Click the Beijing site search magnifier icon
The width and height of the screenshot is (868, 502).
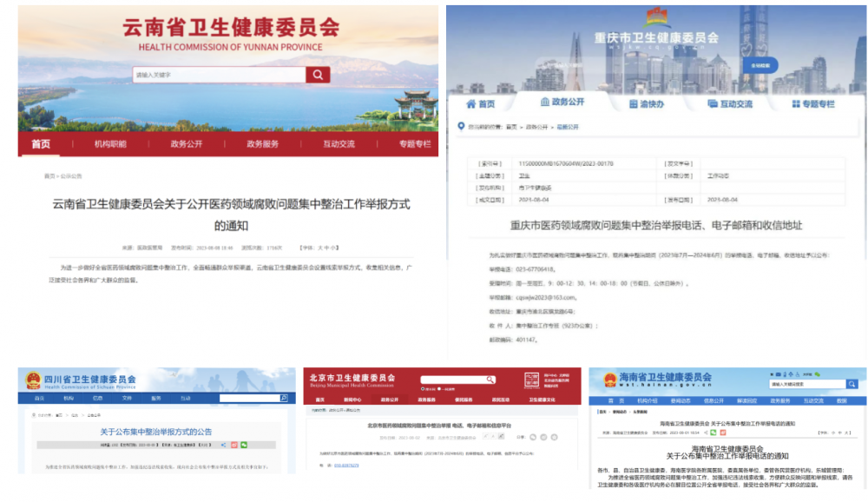(490, 380)
